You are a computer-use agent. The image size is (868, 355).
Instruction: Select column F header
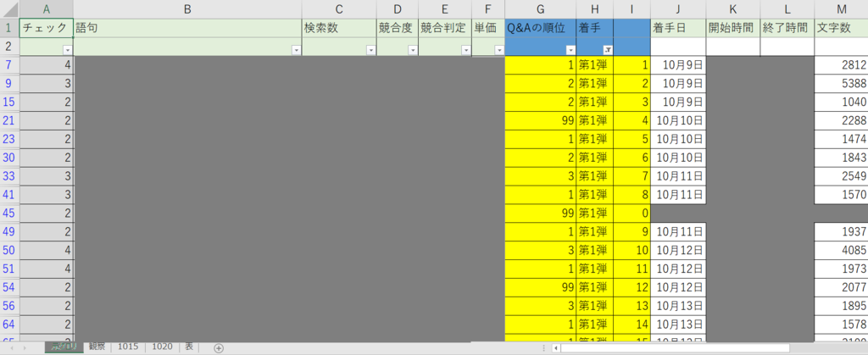click(487, 8)
